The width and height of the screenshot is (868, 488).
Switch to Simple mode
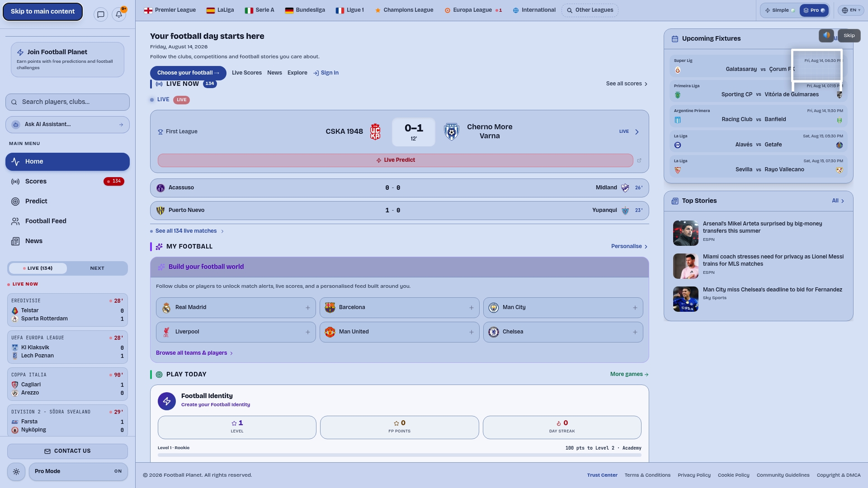tap(780, 10)
